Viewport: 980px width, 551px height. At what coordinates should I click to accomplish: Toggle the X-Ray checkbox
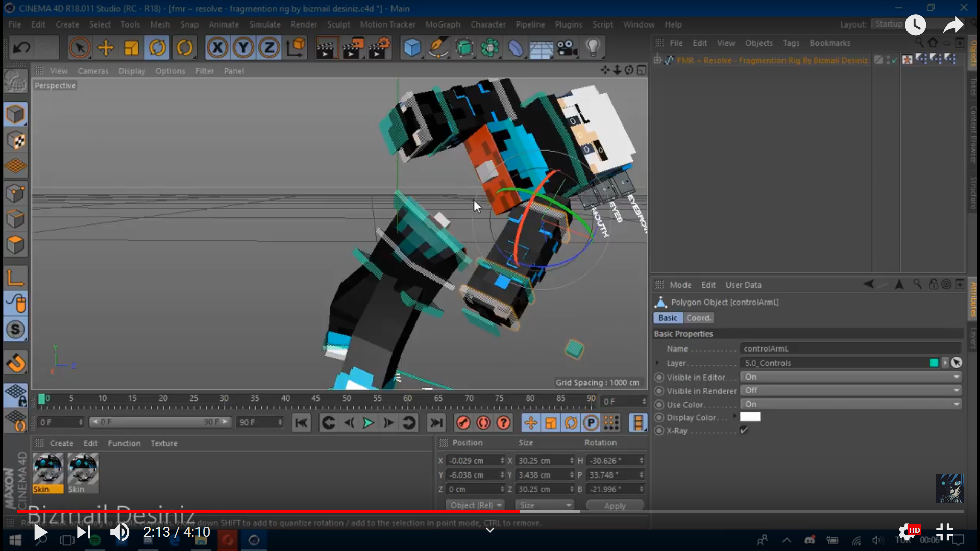(744, 431)
